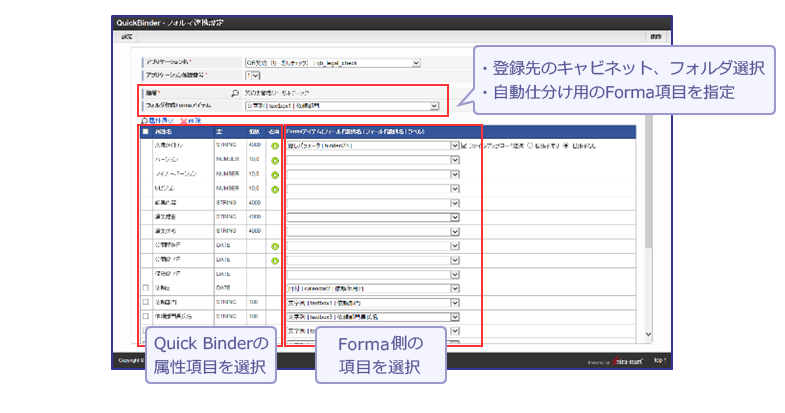Click the top link in the footer

tap(659, 360)
